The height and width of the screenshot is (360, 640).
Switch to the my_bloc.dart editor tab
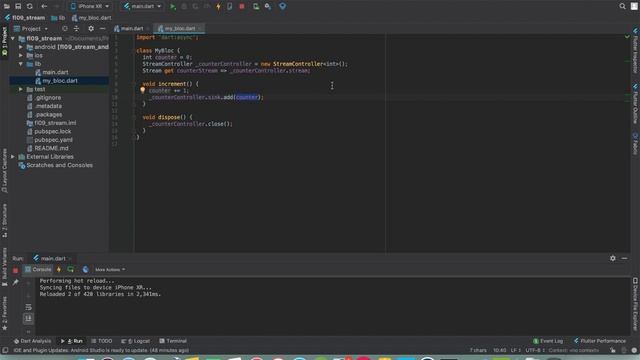pyautogui.click(x=179, y=29)
